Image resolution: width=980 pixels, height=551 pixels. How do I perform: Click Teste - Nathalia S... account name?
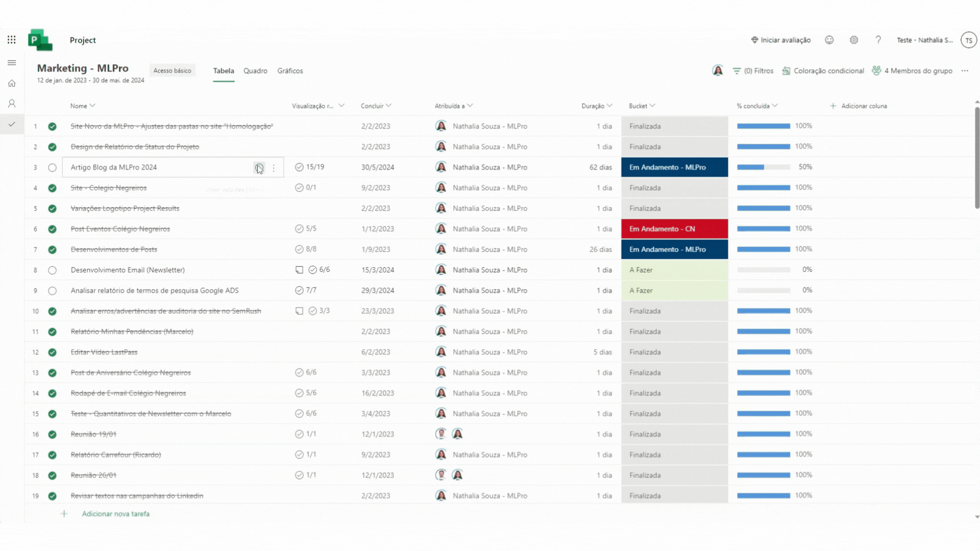925,40
